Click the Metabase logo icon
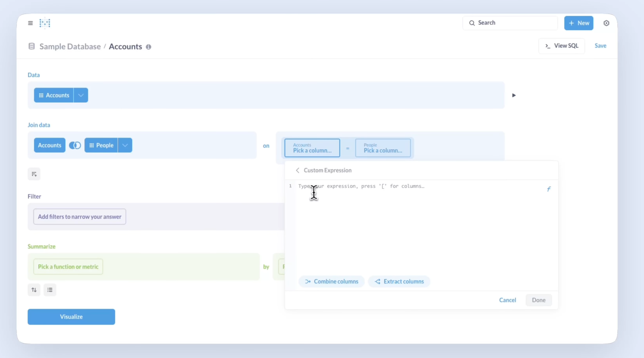The height and width of the screenshot is (358, 644). point(45,23)
